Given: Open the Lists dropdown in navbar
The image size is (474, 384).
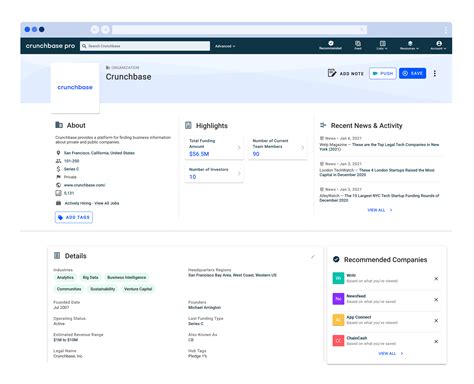Looking at the screenshot, I should (x=382, y=45).
